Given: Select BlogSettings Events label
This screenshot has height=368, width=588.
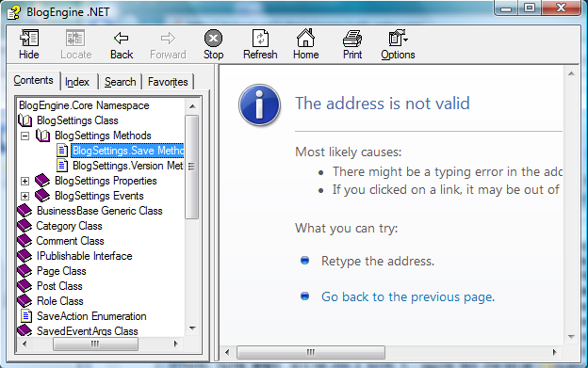Looking at the screenshot, I should 99,196.
